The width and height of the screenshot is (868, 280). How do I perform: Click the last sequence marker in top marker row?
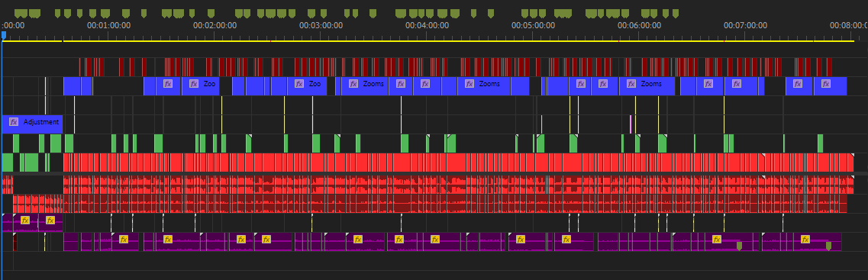pos(676,13)
